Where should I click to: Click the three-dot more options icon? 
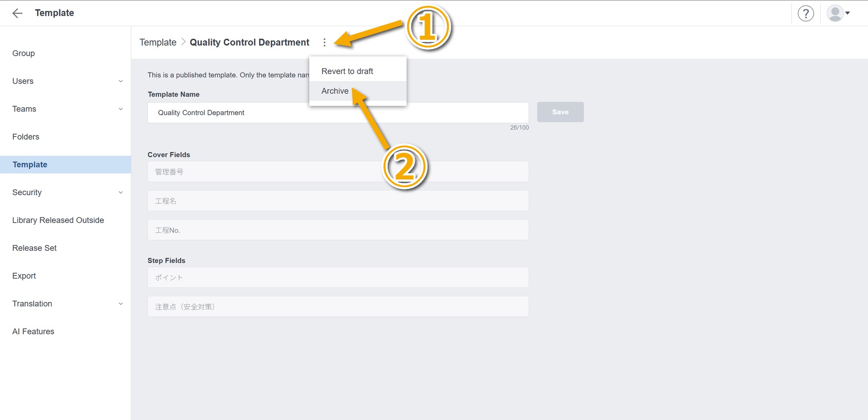click(x=324, y=42)
